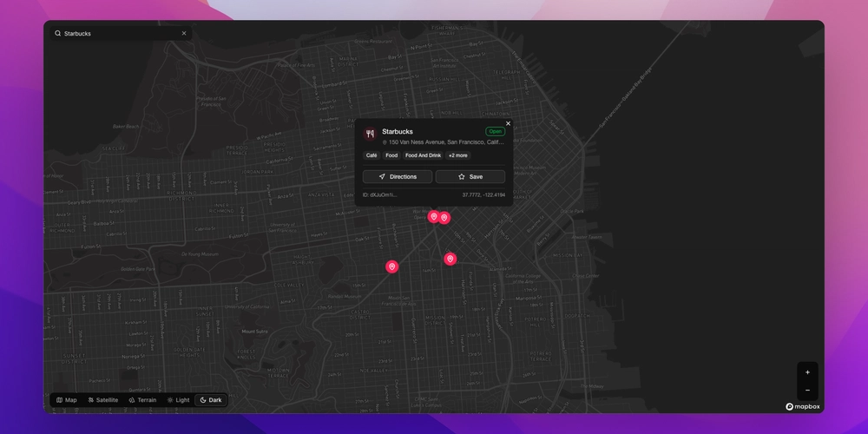Click the Chinatown map label
This screenshot has height=434, width=868.
coord(496,114)
